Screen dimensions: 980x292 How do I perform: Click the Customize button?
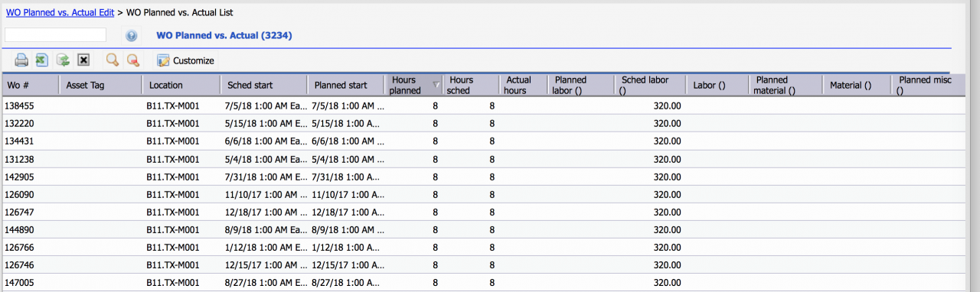(185, 60)
